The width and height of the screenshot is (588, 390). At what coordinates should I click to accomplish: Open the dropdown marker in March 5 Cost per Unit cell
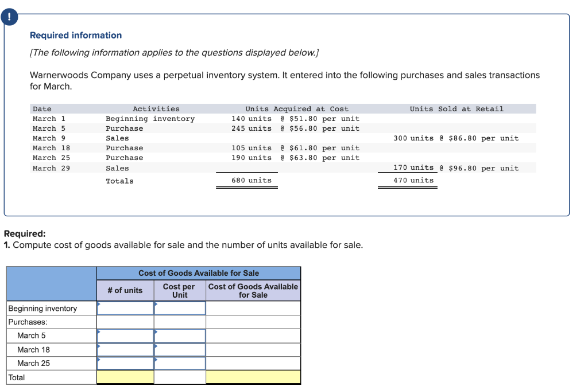(156, 331)
